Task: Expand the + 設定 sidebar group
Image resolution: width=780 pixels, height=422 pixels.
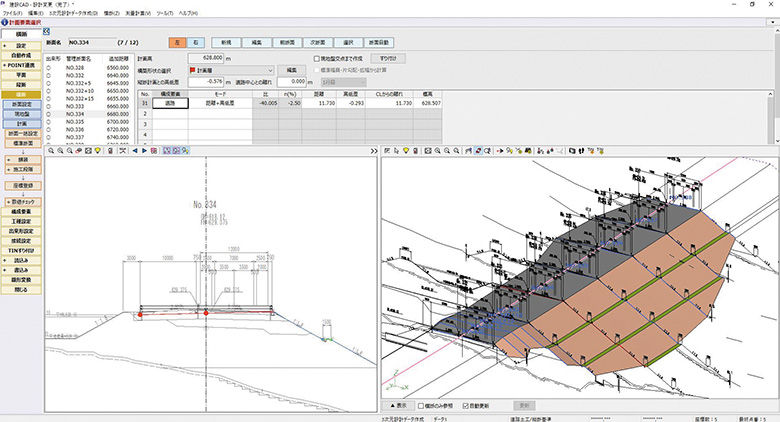Action: (21, 45)
